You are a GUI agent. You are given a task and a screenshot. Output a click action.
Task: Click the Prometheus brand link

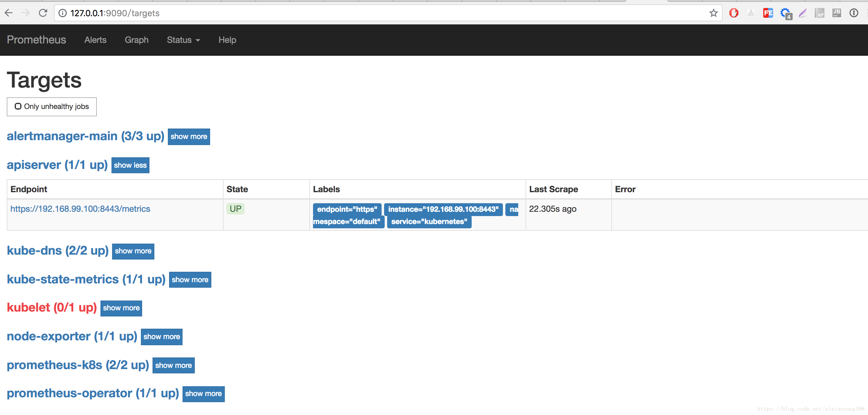click(x=36, y=40)
